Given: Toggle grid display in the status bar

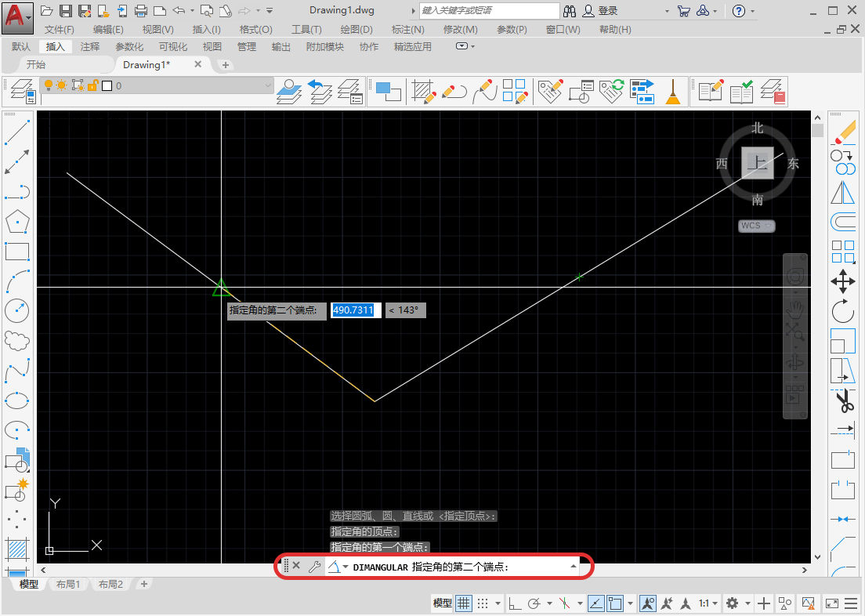Looking at the screenshot, I should pyautogui.click(x=463, y=603).
